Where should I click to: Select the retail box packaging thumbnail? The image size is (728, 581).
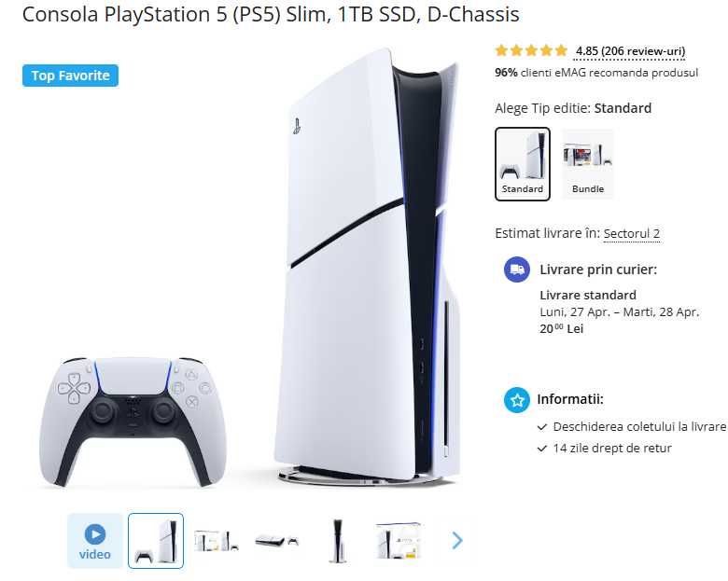[x=399, y=541]
